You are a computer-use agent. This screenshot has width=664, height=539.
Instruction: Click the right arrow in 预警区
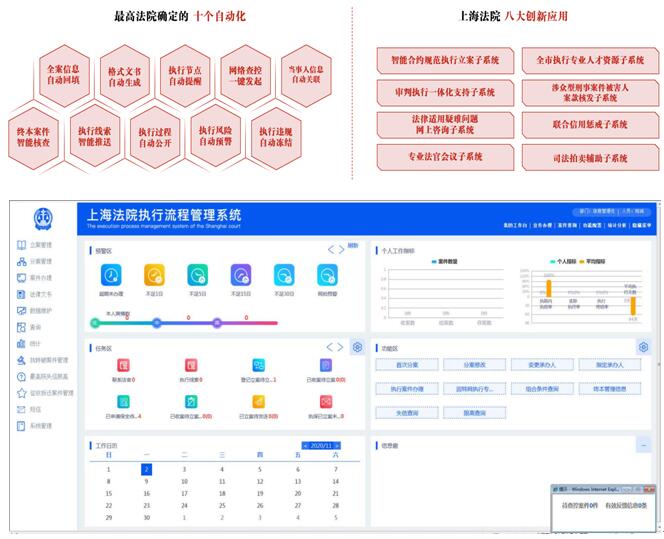click(340, 249)
